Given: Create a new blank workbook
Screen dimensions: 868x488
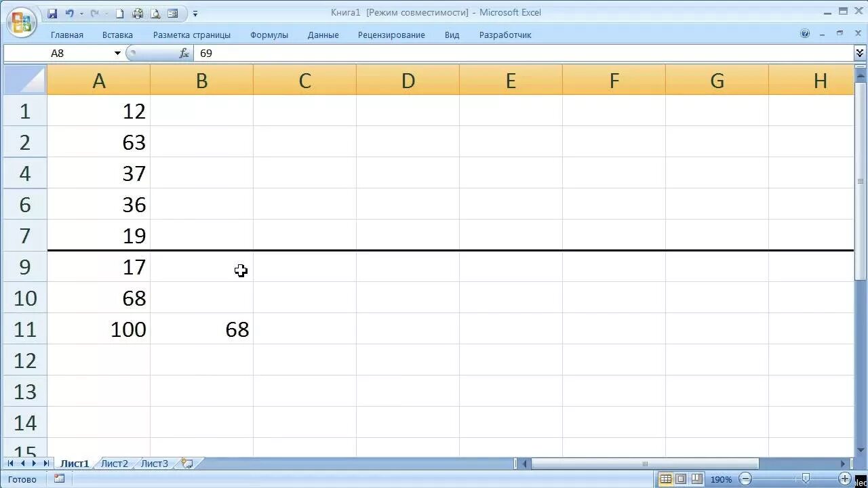Looking at the screenshot, I should coord(120,13).
